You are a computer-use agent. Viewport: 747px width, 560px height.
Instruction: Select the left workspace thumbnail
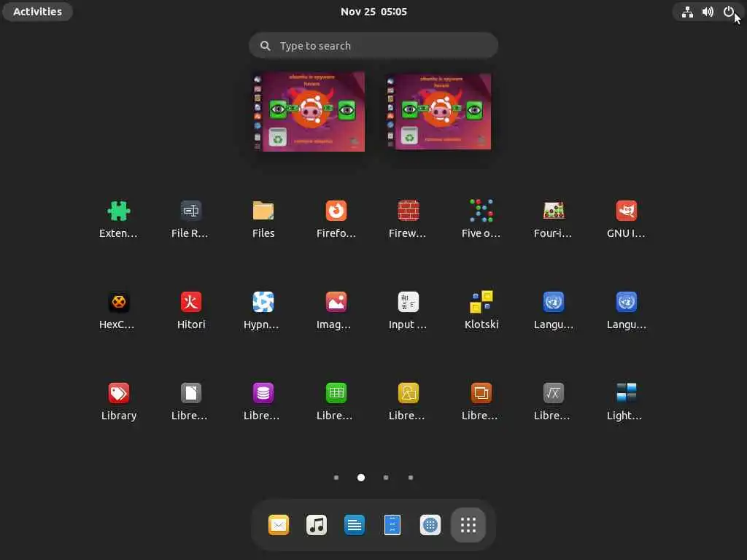tap(309, 112)
